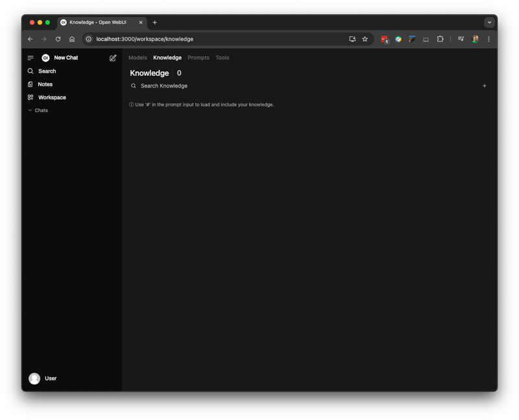Open the User profile menu
This screenshot has width=519, height=420.
(x=43, y=379)
